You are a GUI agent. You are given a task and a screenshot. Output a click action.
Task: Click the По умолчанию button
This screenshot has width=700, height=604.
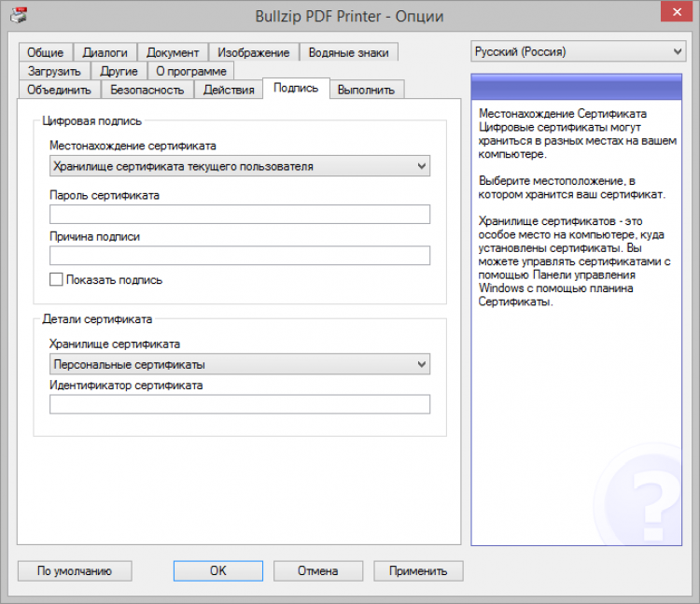[75, 571]
